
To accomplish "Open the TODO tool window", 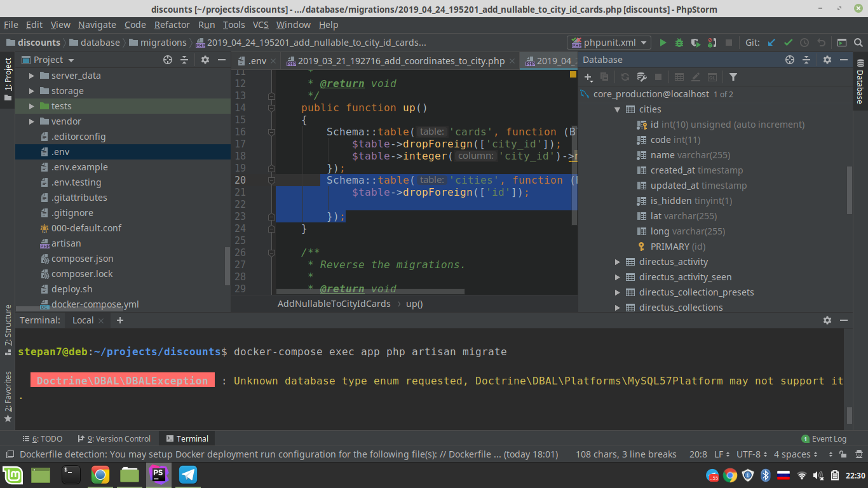I will 43,438.
